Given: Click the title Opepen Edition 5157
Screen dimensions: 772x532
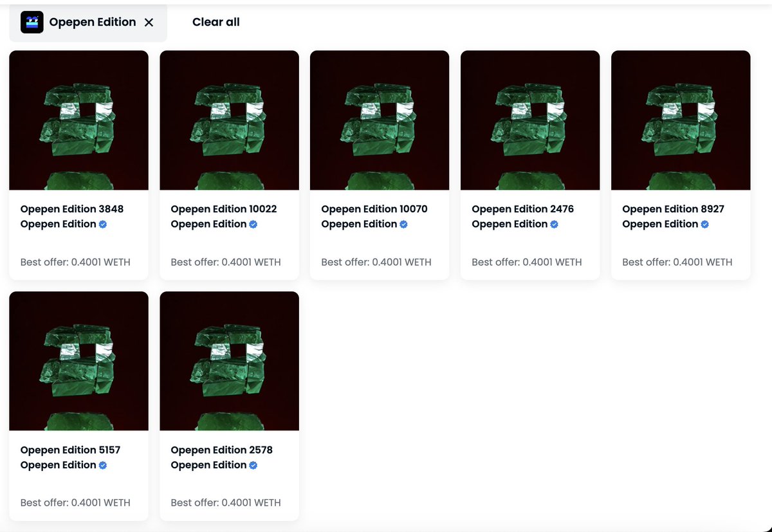Looking at the screenshot, I should [x=71, y=450].
